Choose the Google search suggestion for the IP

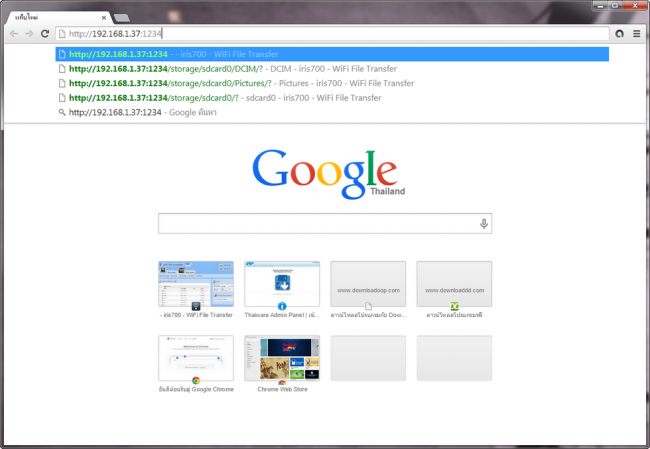tap(332, 112)
